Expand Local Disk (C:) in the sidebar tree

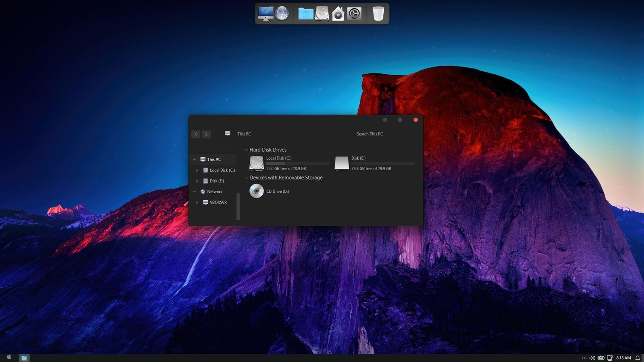[x=197, y=170]
